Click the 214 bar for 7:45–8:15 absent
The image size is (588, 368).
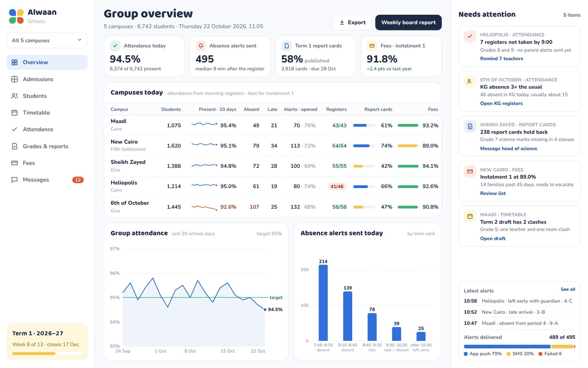323,303
